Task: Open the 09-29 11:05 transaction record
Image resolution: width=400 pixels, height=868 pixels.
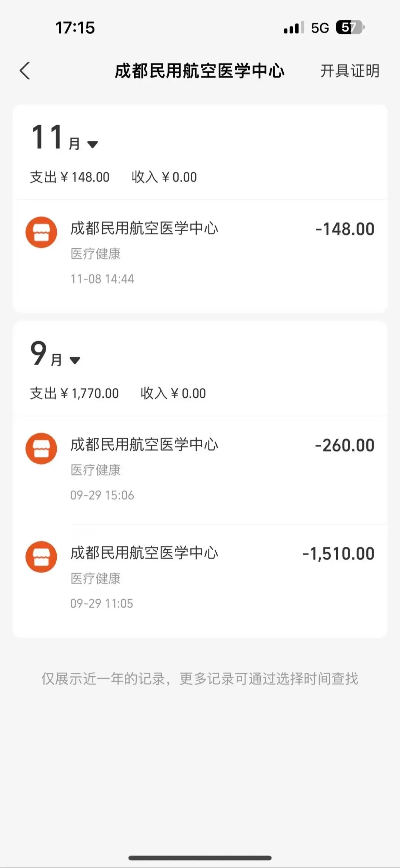Action: 200,578
